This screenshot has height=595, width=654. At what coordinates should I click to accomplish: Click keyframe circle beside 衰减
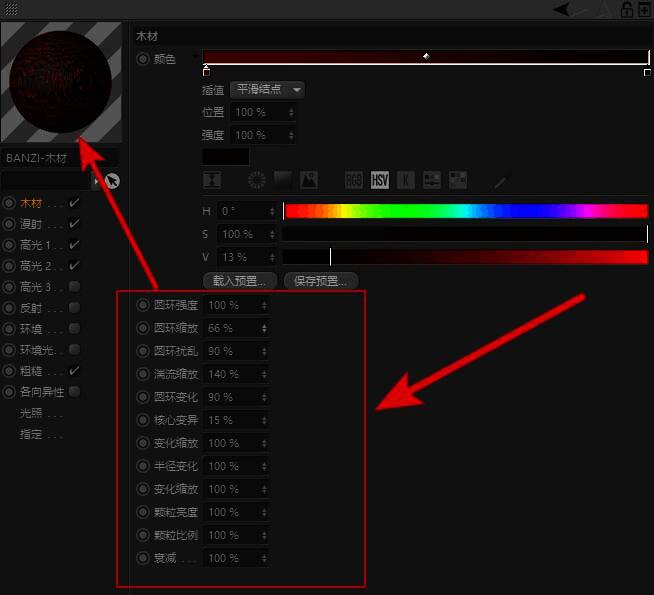pyautogui.click(x=143, y=558)
